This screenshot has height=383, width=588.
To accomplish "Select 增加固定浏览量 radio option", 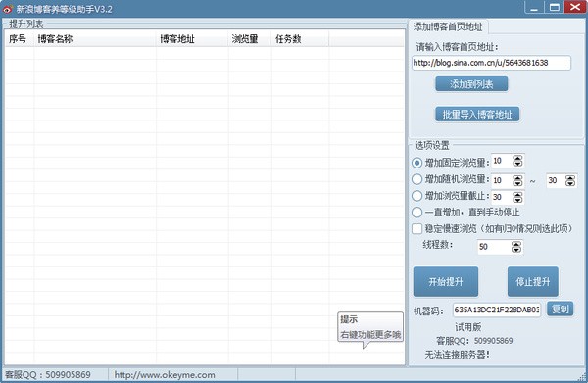I will click(416, 163).
